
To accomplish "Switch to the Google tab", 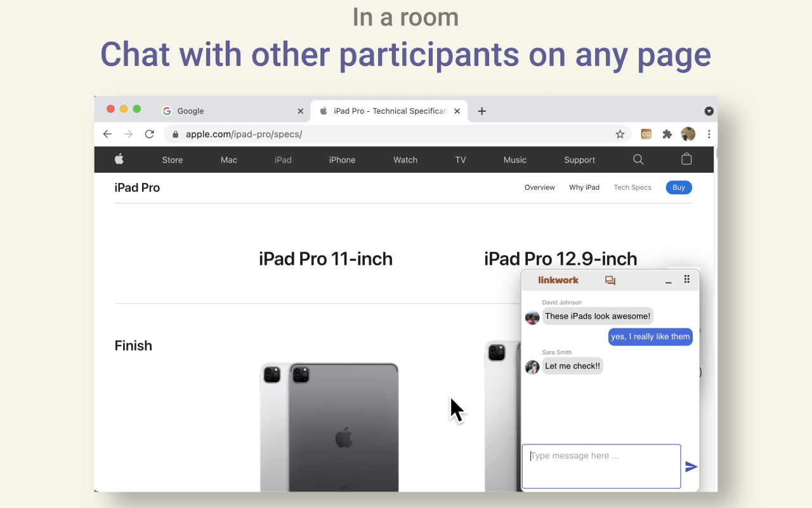I will pyautogui.click(x=233, y=111).
